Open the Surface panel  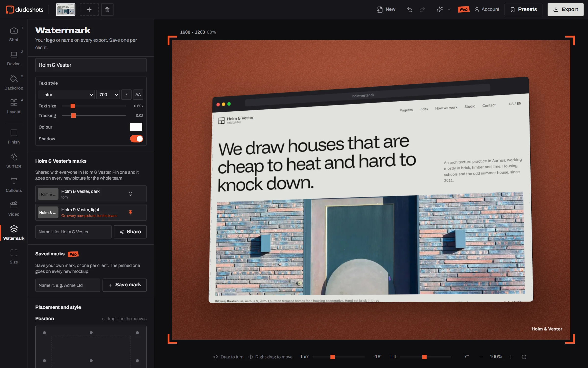click(14, 161)
